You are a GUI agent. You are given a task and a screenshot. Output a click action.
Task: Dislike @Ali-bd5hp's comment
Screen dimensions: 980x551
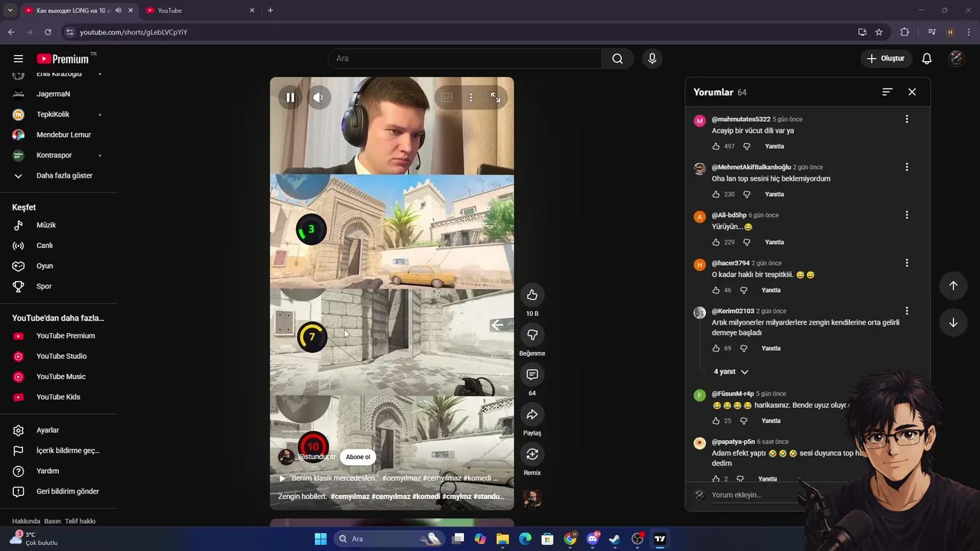(x=746, y=243)
